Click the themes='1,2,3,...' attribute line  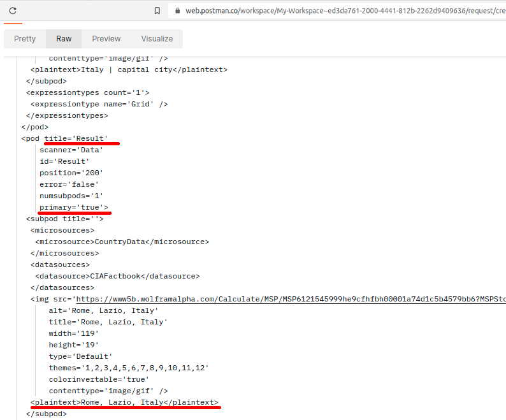pyautogui.click(x=129, y=368)
